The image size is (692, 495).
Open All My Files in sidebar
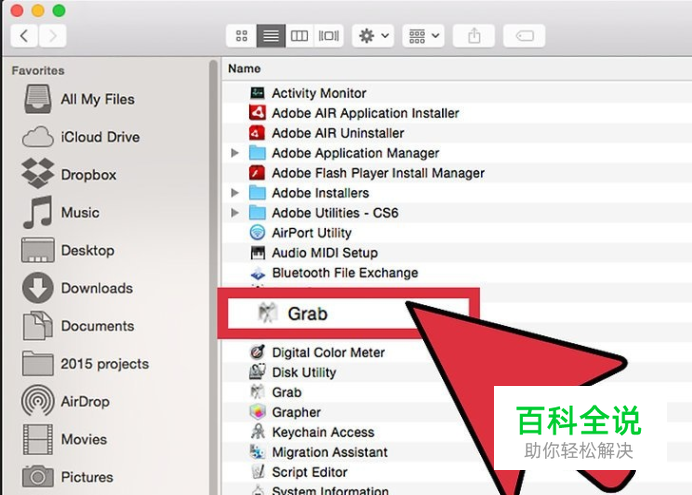point(78,99)
